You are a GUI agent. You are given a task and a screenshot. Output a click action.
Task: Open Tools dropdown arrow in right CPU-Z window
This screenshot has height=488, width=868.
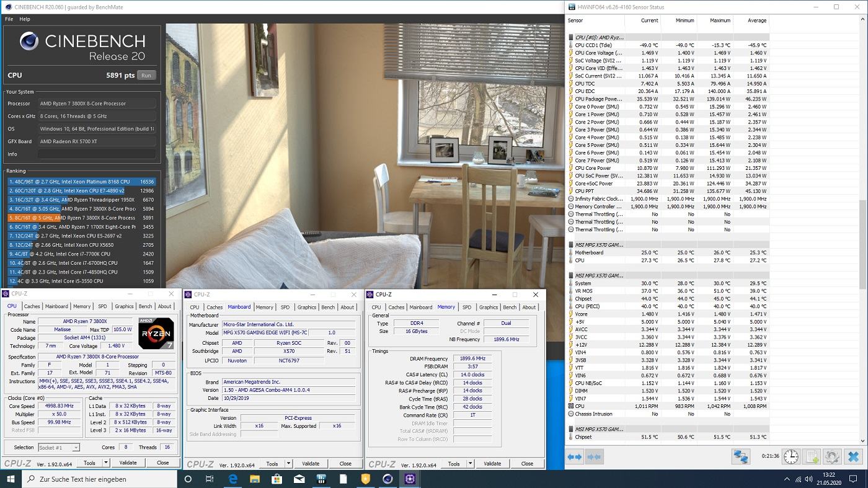click(x=470, y=464)
